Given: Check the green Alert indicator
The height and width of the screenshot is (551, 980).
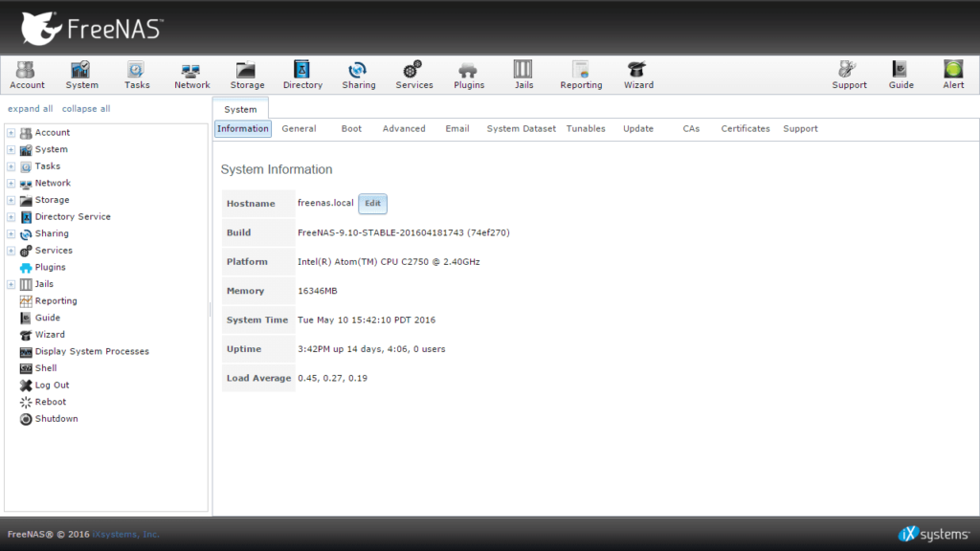Looking at the screenshot, I should pos(953,75).
